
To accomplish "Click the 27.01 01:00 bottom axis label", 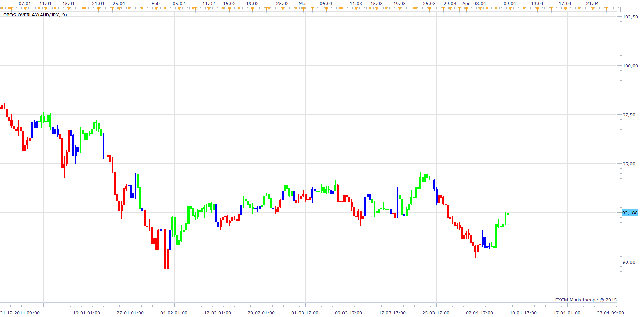I will [131, 313].
